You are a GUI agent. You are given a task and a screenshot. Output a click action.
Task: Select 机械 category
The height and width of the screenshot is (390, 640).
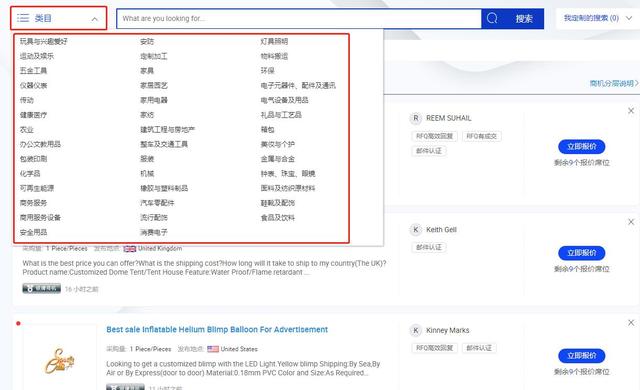pyautogui.click(x=147, y=173)
